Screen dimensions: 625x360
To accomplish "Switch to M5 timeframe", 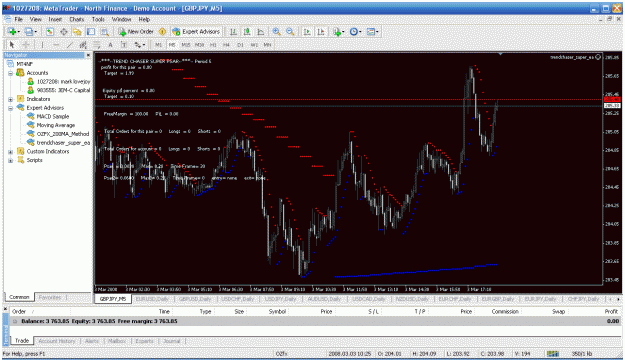I will 172,45.
